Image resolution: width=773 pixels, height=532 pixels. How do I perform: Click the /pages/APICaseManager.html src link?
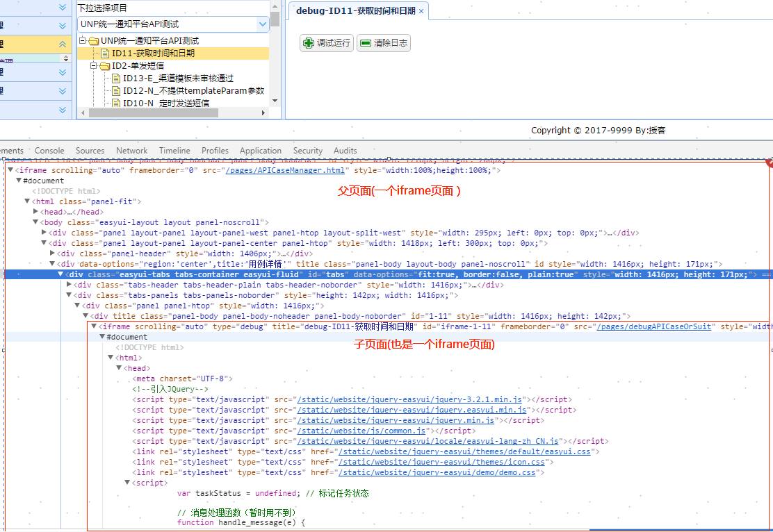(284, 170)
